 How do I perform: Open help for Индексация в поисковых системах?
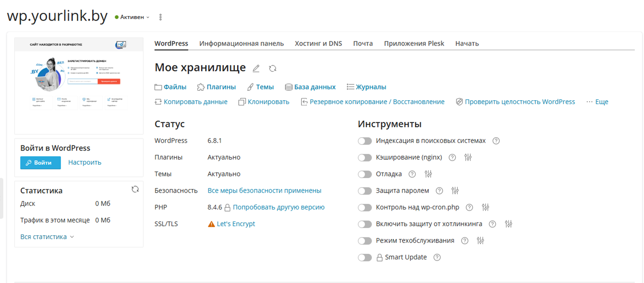(x=496, y=141)
